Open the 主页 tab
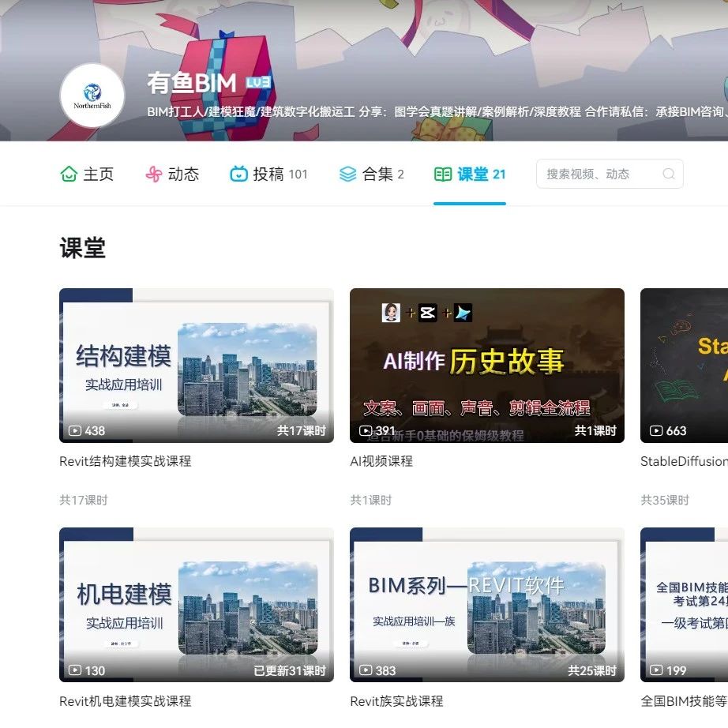Viewport: 728px width, 728px height. tap(87, 174)
